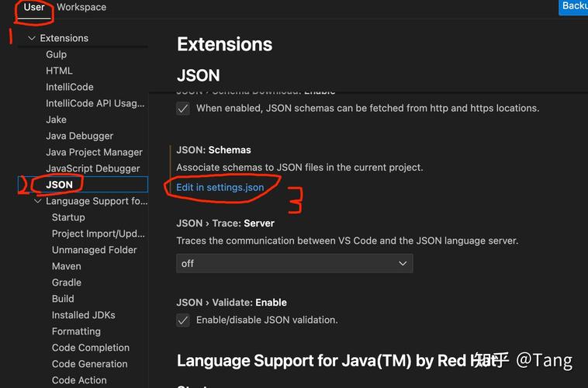Open Installed JDKs subsection
The image size is (588, 388).
(84, 315)
